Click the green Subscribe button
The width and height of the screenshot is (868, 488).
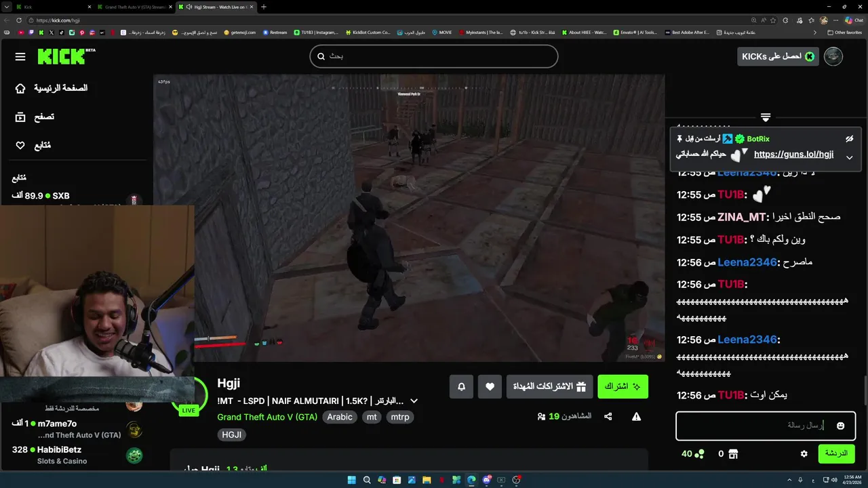(x=623, y=386)
